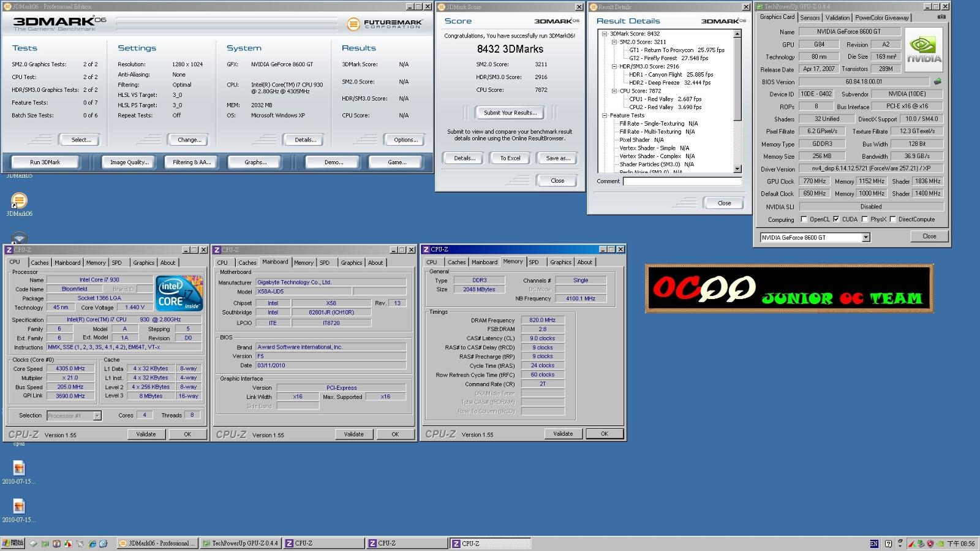Image resolution: width=980 pixels, height=551 pixels.
Task: Click the 4305.0 MHz Core Speed value
Action: point(70,368)
